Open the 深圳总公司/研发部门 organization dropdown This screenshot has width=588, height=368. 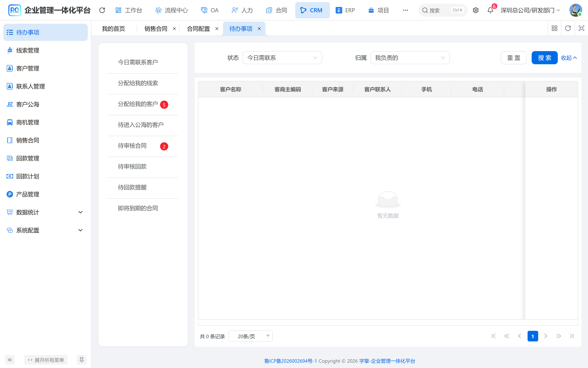[x=530, y=10]
